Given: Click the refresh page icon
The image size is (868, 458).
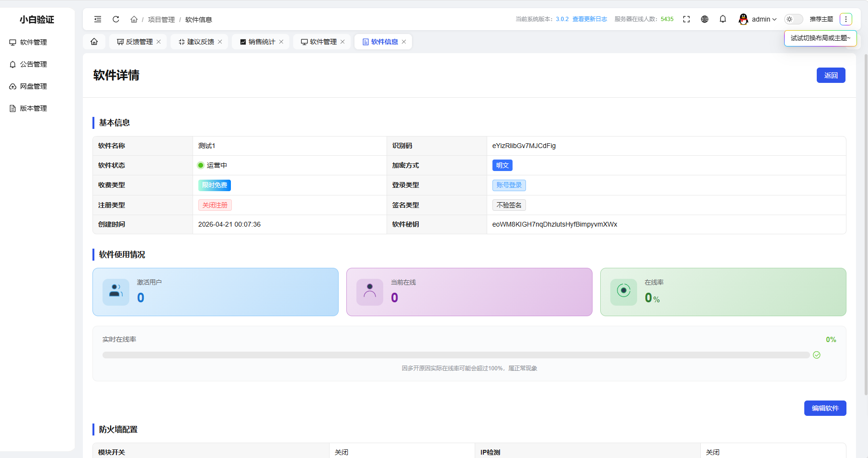Looking at the screenshot, I should click(x=116, y=19).
